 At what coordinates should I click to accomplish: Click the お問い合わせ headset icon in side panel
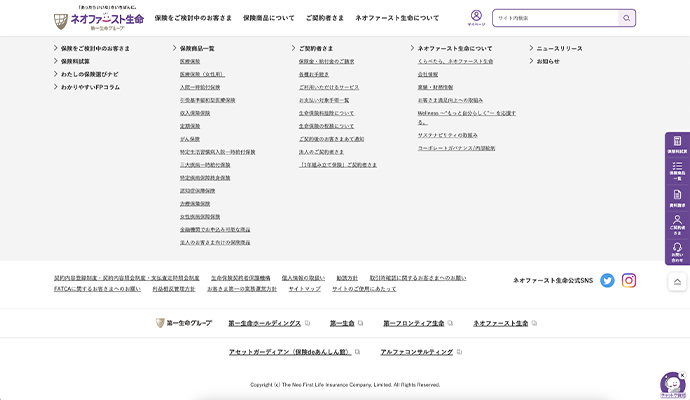[x=677, y=250]
